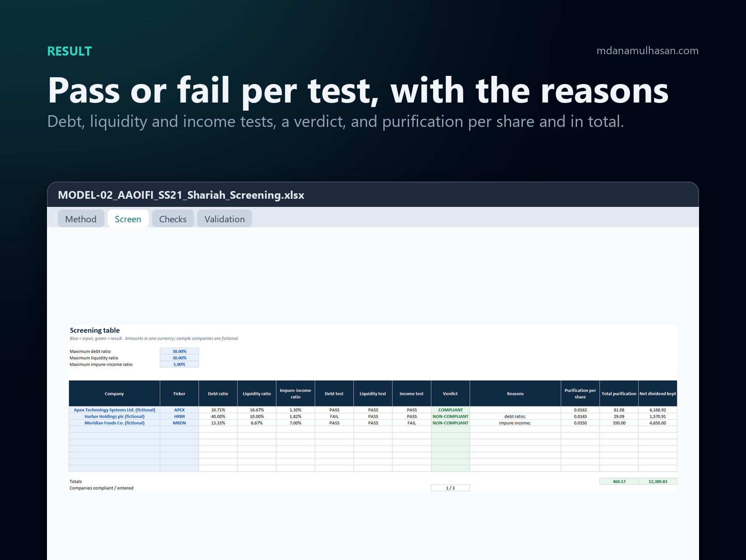746x560 pixels.
Task: Click the Liquidity ratio column header
Action: point(257,393)
